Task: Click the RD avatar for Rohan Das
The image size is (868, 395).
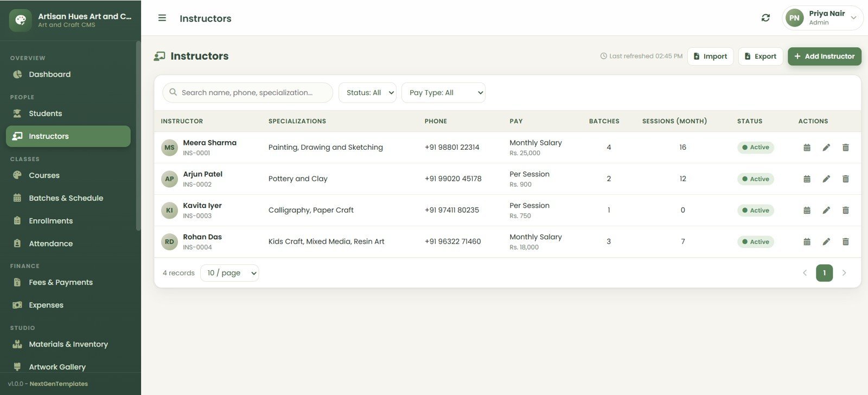Action: point(169,242)
